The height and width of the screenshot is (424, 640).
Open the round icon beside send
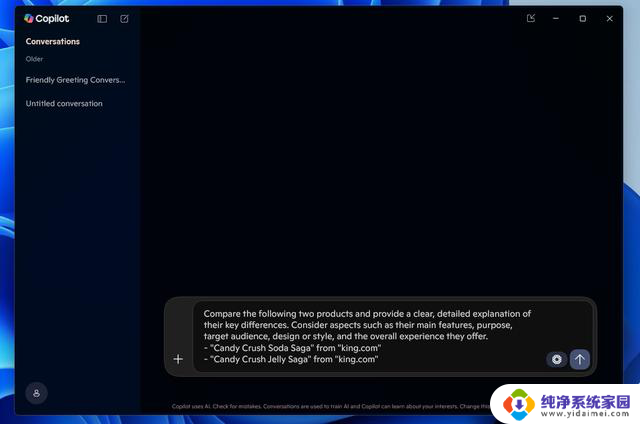click(x=556, y=359)
